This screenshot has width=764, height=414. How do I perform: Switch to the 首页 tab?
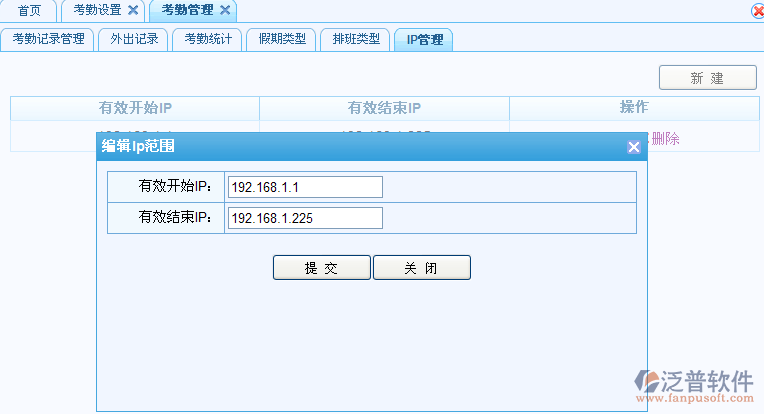30,10
